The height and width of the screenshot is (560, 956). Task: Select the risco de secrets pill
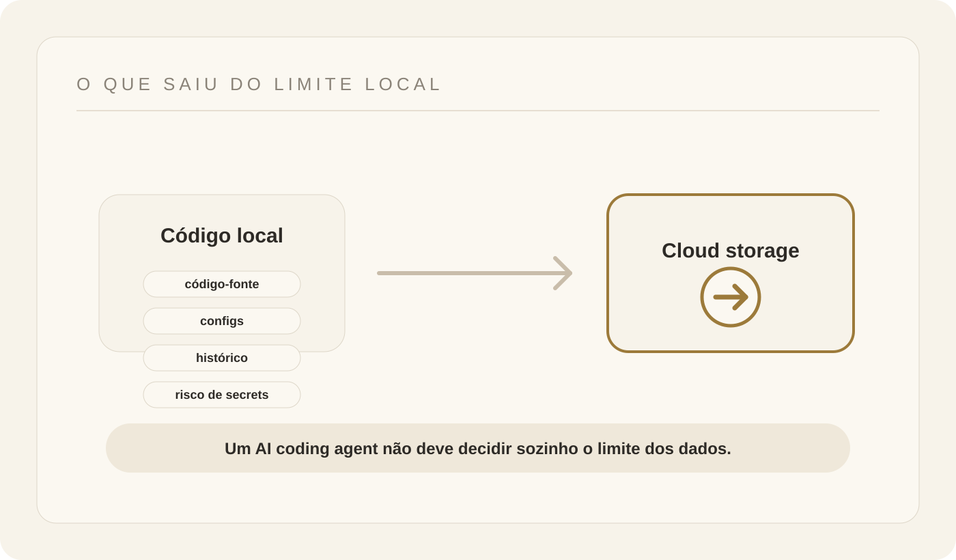coord(222,395)
